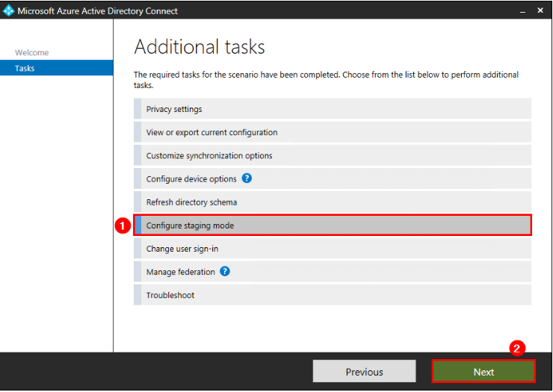Go to the Welcome step in sidebar
Image resolution: width=553 pixels, height=392 pixels.
[x=31, y=52]
